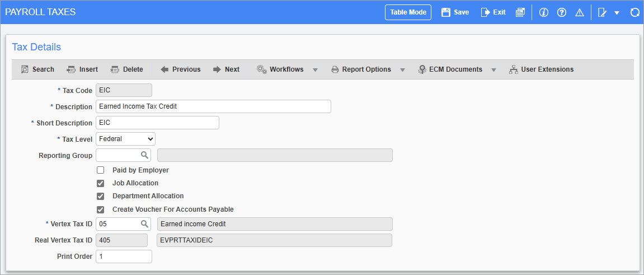Screen dimensions: 644x275
Task: Click the Tax Code field
Action: (124, 90)
